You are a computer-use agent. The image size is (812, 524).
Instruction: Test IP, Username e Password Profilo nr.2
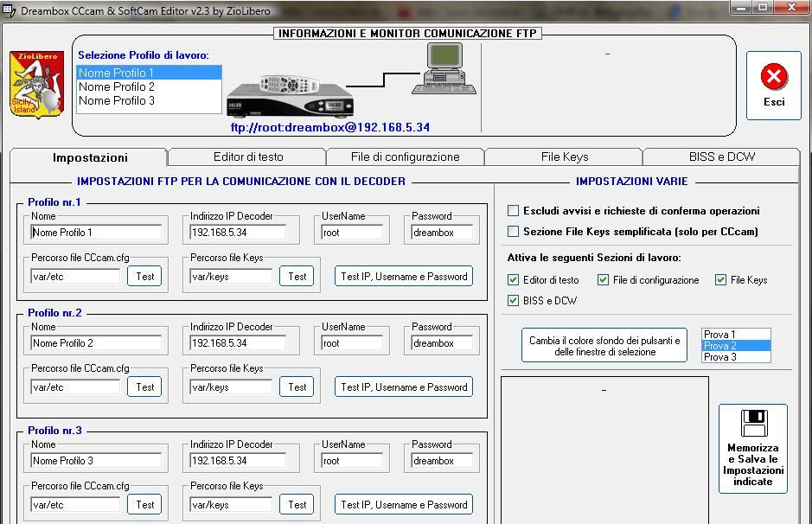(404, 387)
